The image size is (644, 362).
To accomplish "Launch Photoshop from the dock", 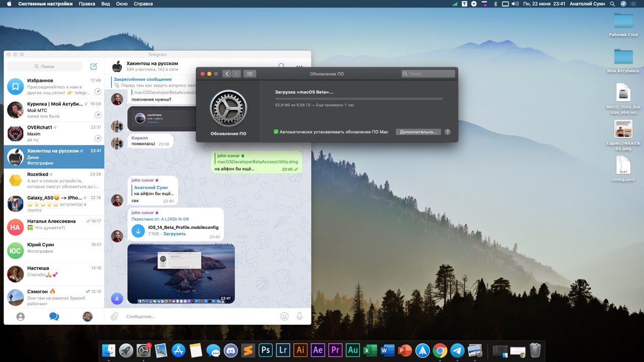I will pos(266,350).
